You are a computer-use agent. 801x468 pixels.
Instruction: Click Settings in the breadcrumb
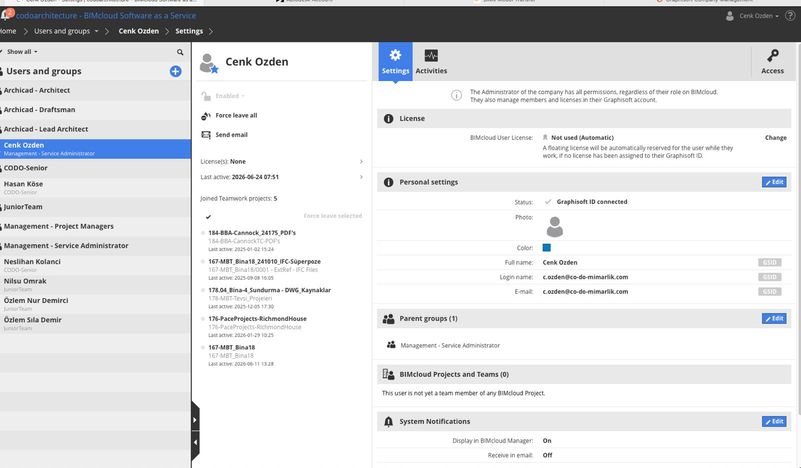(x=189, y=31)
